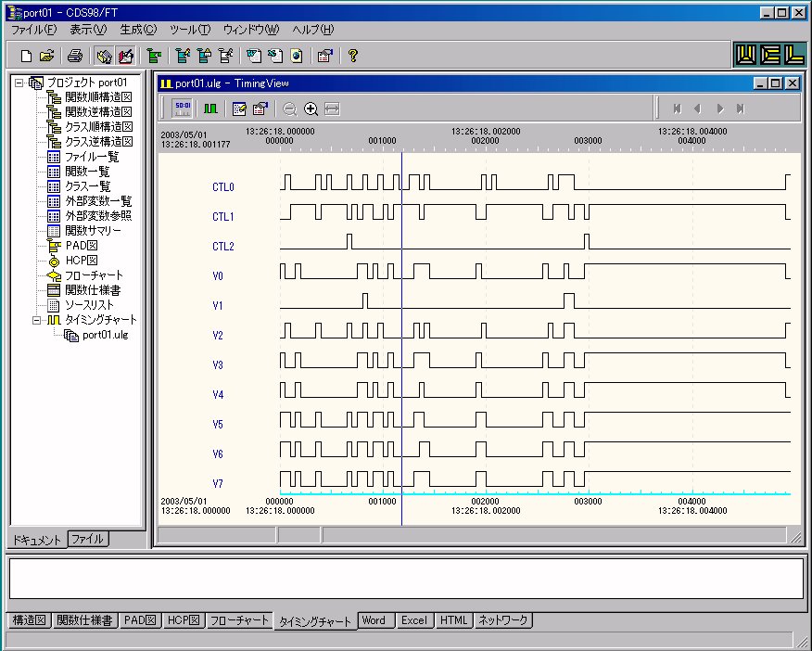Toggle the SD:DI time display button

[x=183, y=108]
